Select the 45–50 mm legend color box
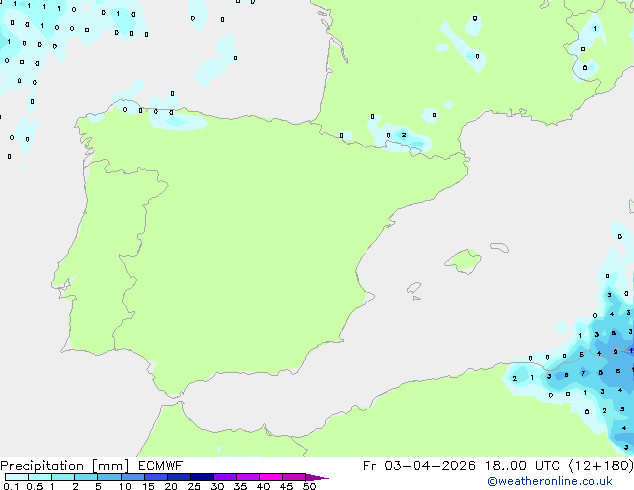Image resolution: width=634 pixels, height=490 pixels. click(294, 477)
